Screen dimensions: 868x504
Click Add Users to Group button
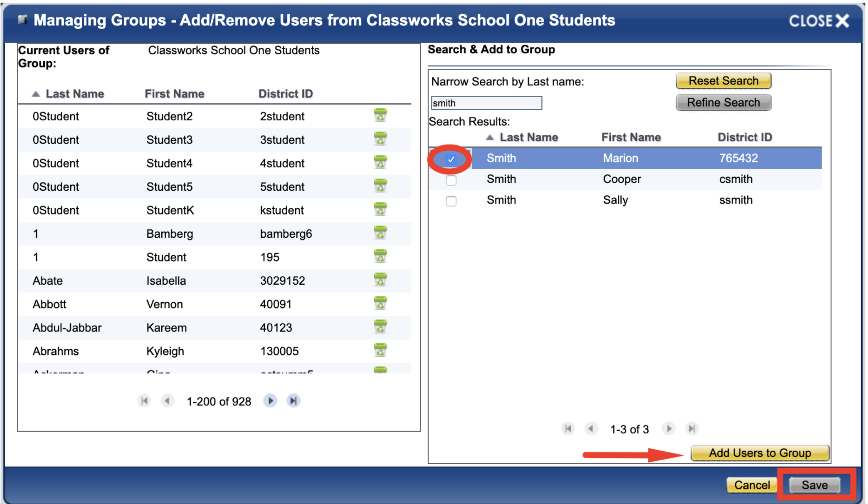point(760,453)
